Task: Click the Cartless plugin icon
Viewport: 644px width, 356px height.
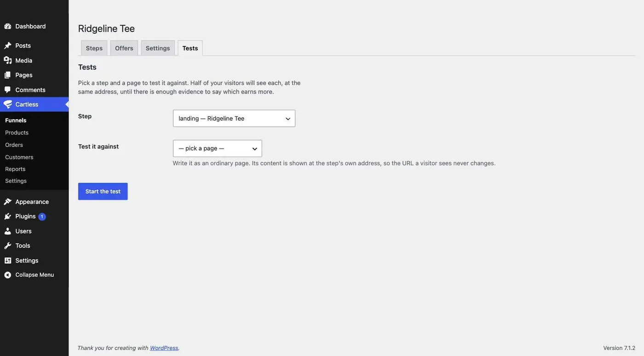Action: (x=8, y=105)
